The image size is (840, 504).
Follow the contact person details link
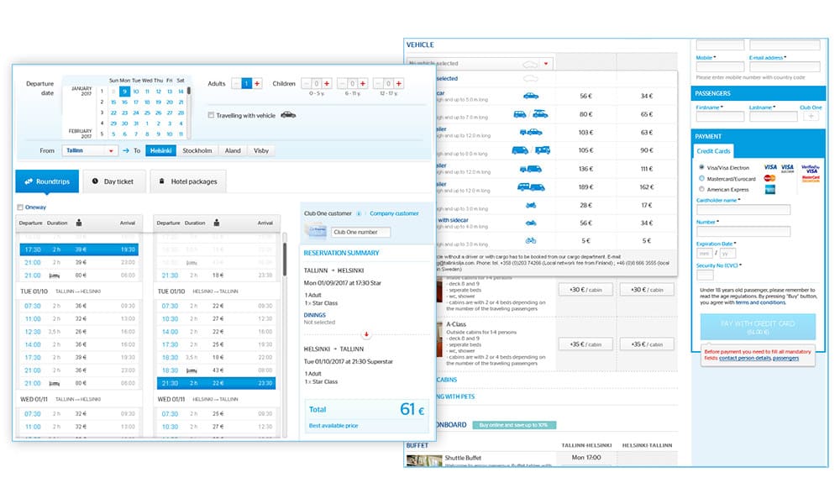[x=745, y=358]
